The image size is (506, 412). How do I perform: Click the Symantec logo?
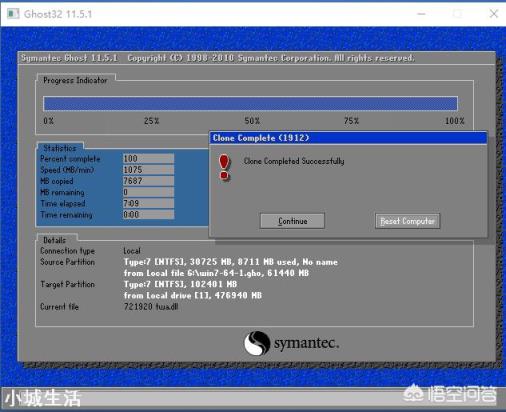click(292, 343)
